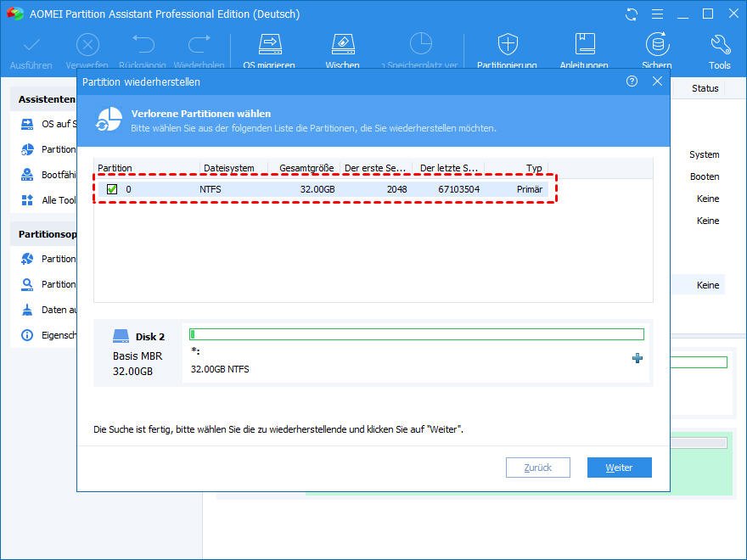Click the Alle Tools sidebar icon
The width and height of the screenshot is (747, 560).
[x=27, y=200]
